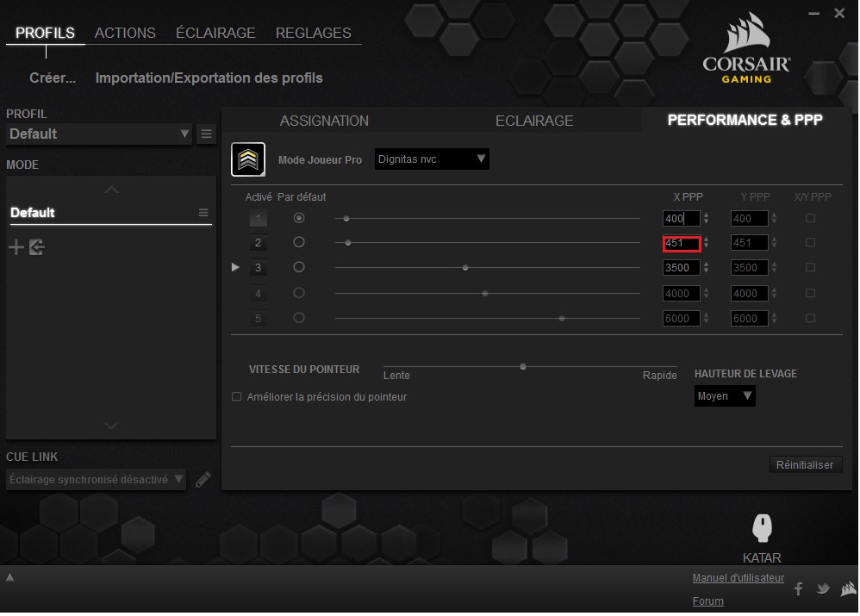Image resolution: width=860 pixels, height=616 pixels.
Task: Click the CUE Link edit pencil icon
Action: coord(203,480)
